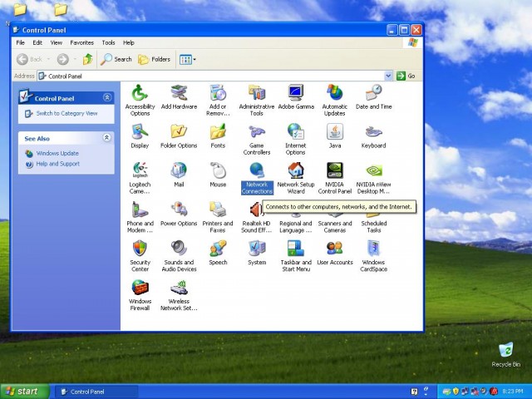Click the Start button
Viewport: 532px width, 399px height.
point(24,392)
